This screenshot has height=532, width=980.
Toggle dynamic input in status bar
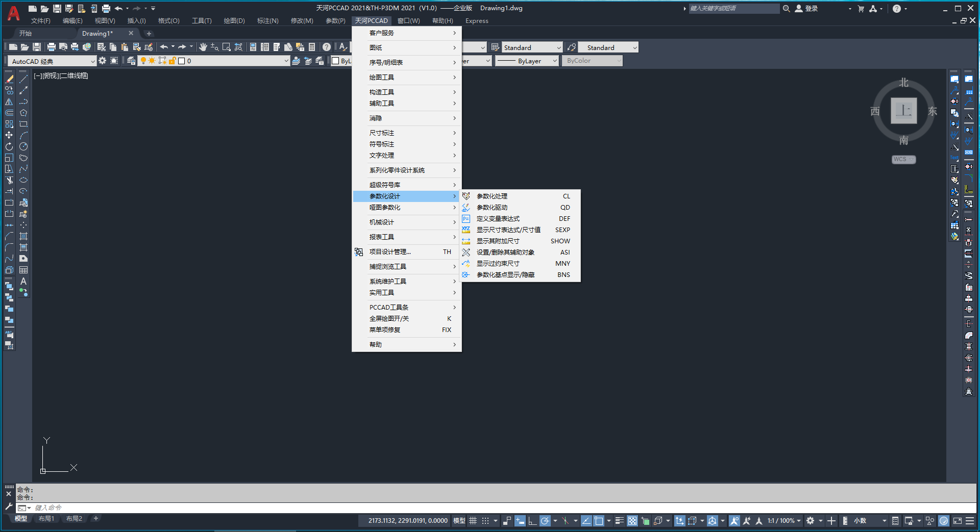coord(520,521)
